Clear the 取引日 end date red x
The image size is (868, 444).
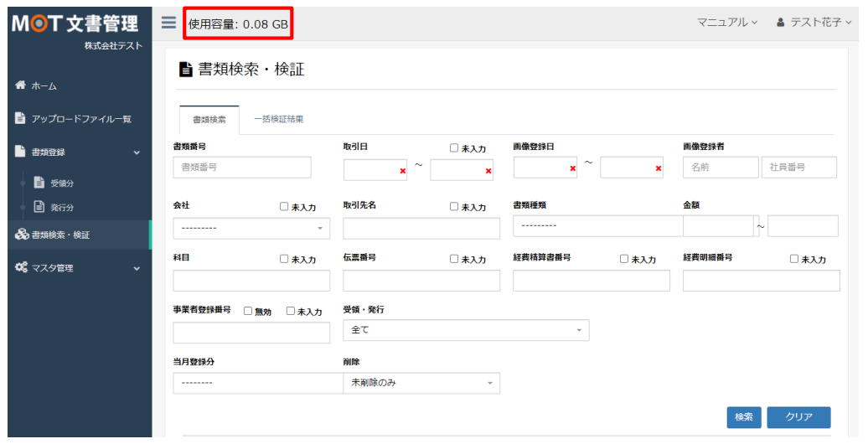488,171
